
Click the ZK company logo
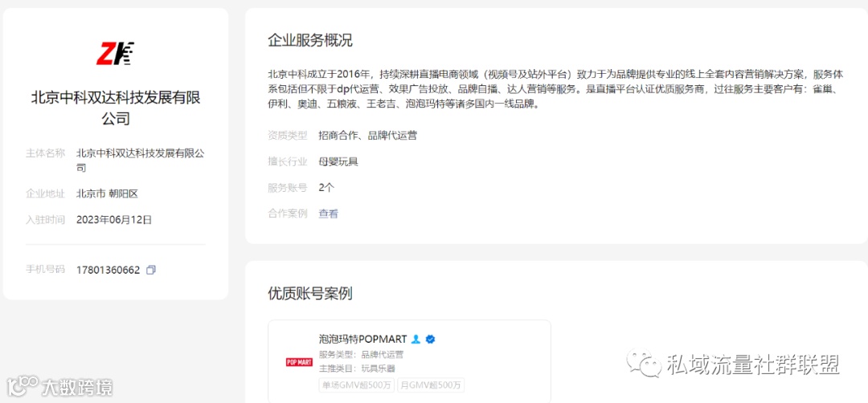(x=115, y=54)
